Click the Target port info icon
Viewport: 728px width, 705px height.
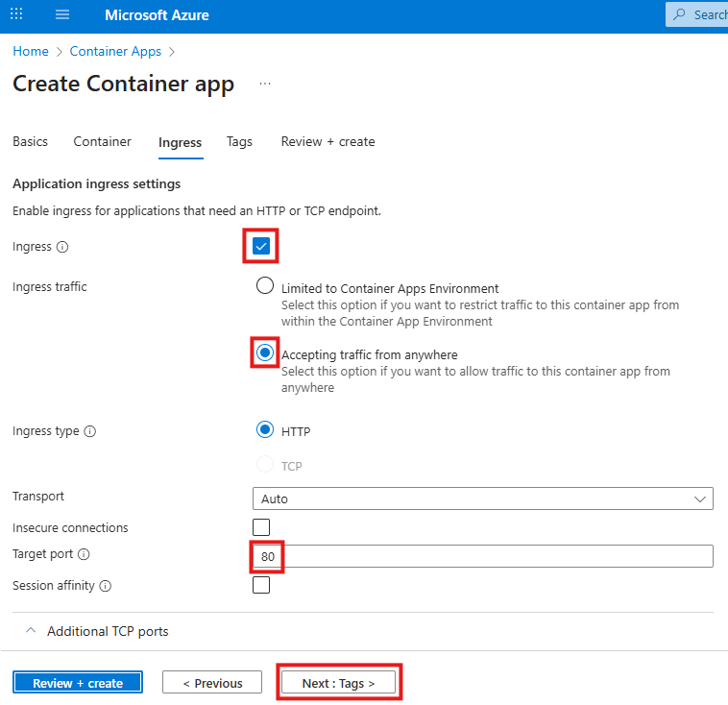coord(84,554)
